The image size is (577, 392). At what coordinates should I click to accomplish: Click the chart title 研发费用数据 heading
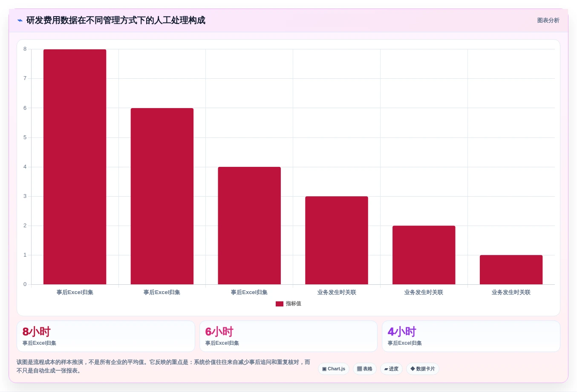[x=116, y=20]
